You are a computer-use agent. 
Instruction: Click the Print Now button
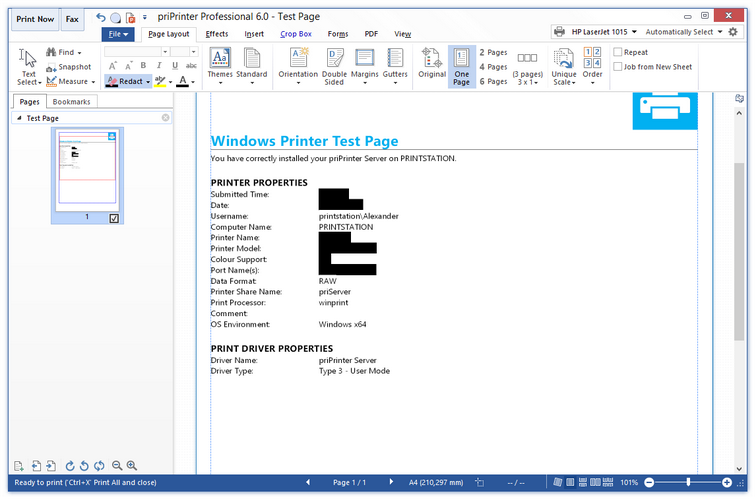click(35, 19)
